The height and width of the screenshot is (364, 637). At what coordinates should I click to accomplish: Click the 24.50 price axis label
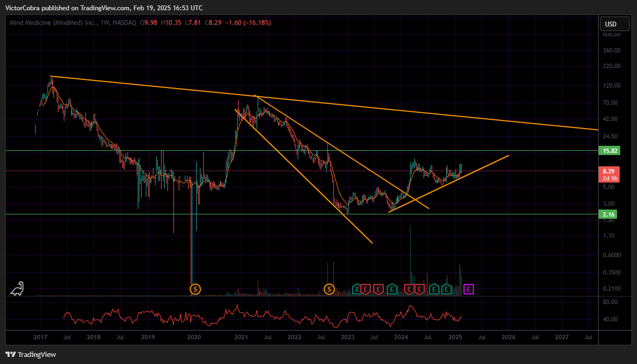611,137
